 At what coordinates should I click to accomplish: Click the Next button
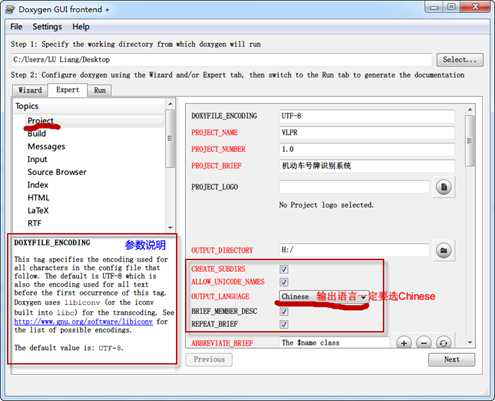452,360
